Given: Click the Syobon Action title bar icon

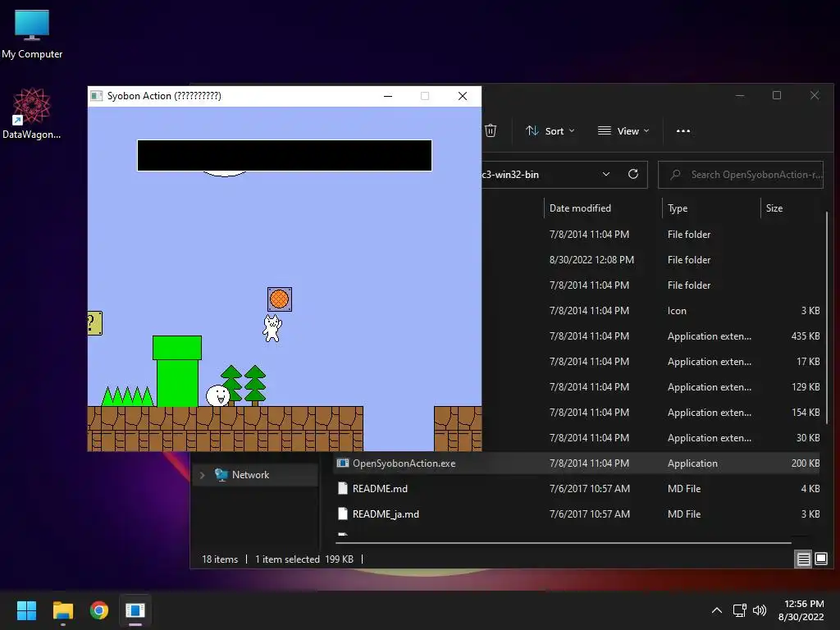Looking at the screenshot, I should [x=97, y=96].
